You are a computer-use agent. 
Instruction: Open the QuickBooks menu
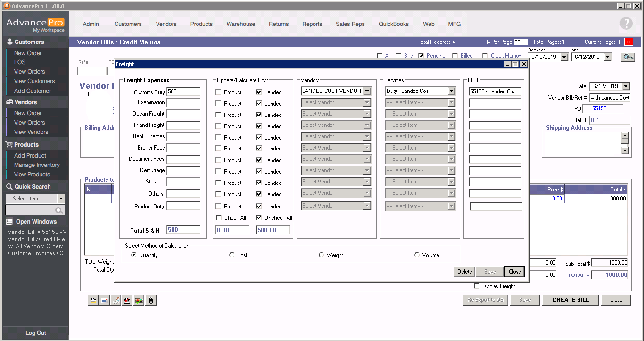[394, 24]
